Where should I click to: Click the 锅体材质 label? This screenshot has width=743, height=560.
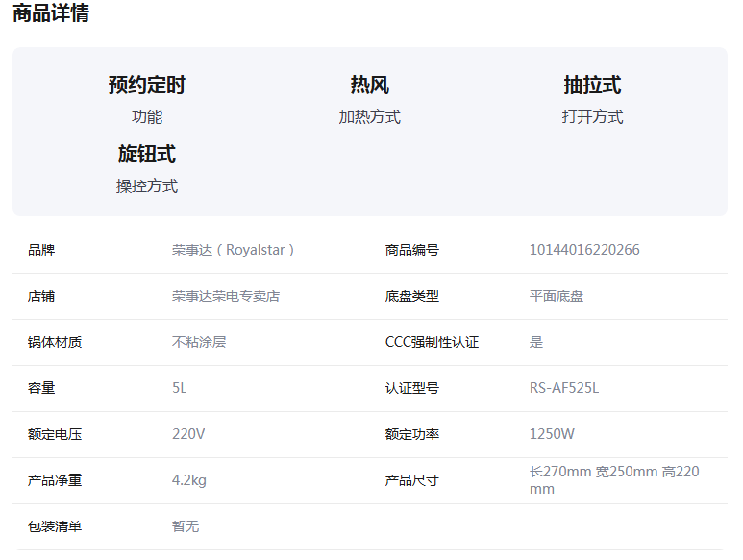click(x=55, y=342)
